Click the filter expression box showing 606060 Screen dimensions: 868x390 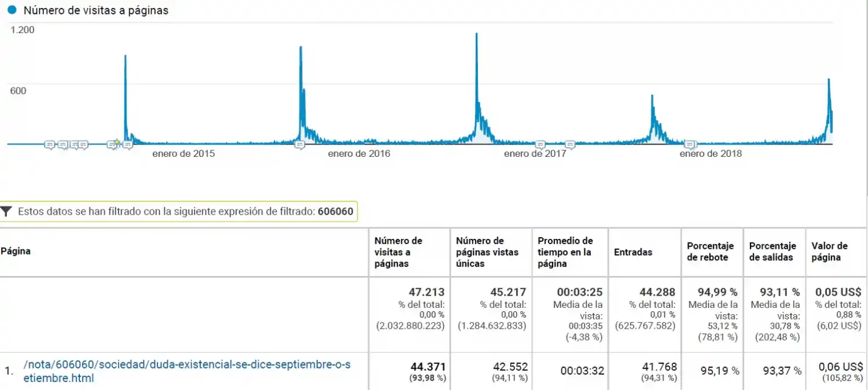(185, 212)
